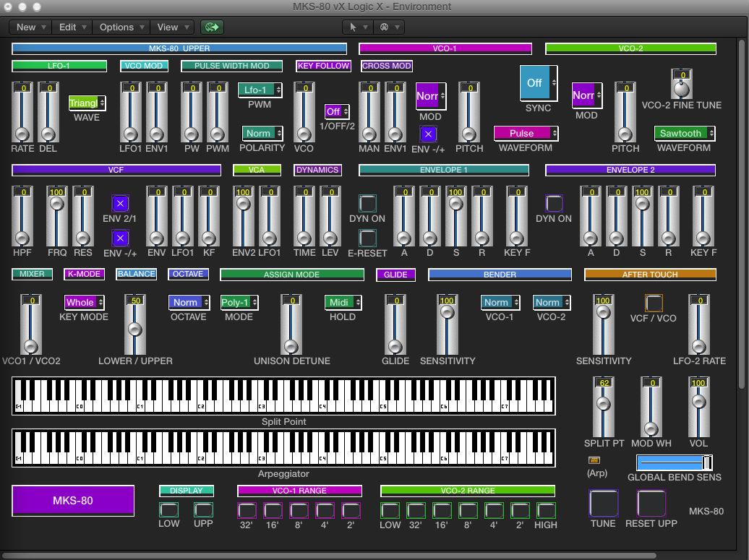Open the View menu
This screenshot has width=749, height=560.
(x=171, y=27)
